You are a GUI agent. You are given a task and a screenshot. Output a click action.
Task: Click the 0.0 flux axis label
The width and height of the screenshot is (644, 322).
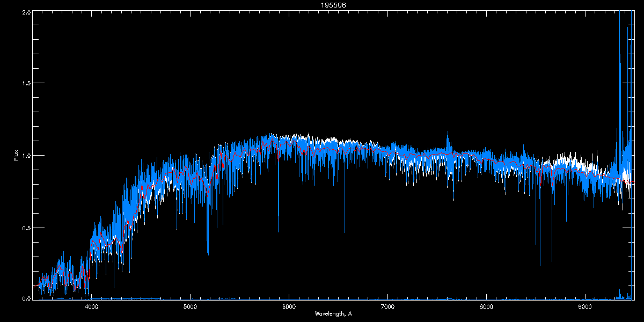coord(25,297)
